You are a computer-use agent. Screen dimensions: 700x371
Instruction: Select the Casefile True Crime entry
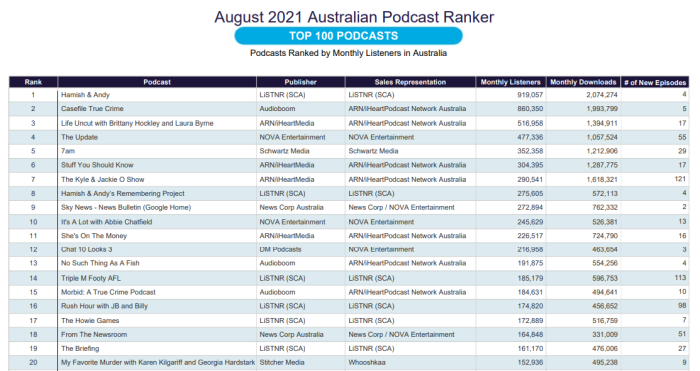click(x=92, y=108)
